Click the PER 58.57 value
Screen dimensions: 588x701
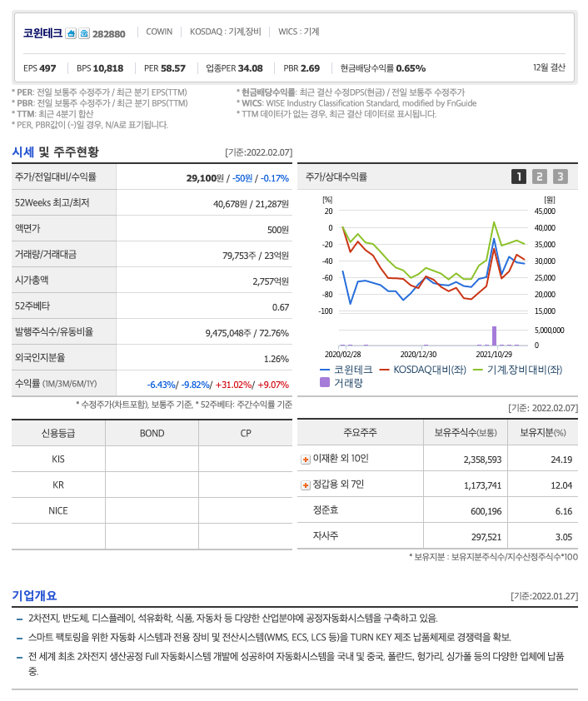[165, 68]
